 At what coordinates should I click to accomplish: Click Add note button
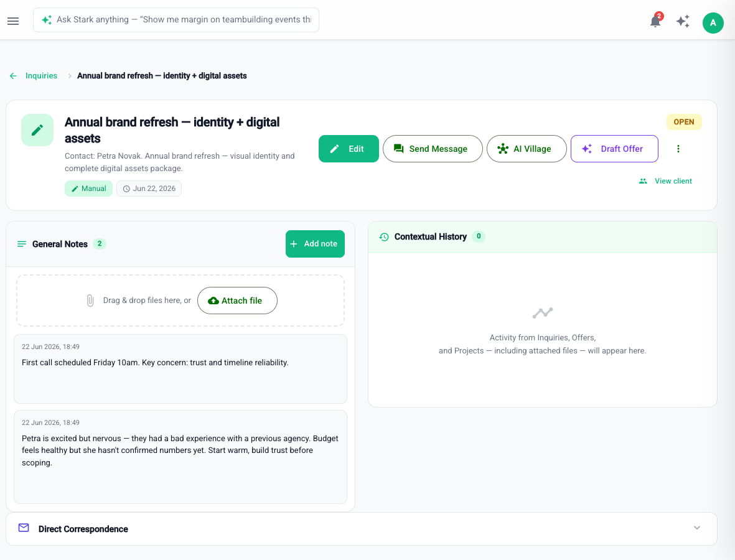click(x=315, y=244)
